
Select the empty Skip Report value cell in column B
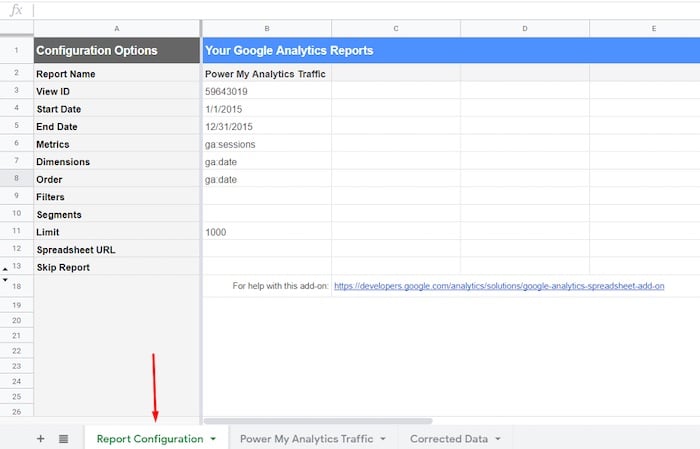pos(267,267)
